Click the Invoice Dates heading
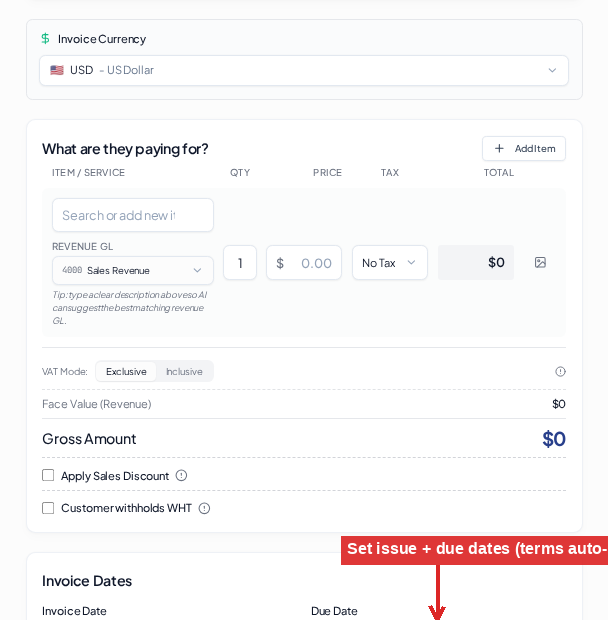Screen dimensions: 608x620 pos(87,581)
